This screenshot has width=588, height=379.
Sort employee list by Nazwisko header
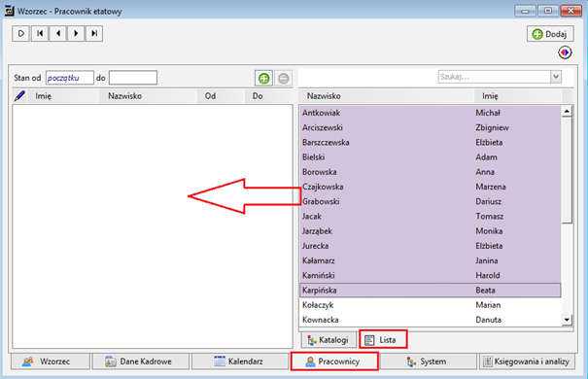(x=386, y=96)
